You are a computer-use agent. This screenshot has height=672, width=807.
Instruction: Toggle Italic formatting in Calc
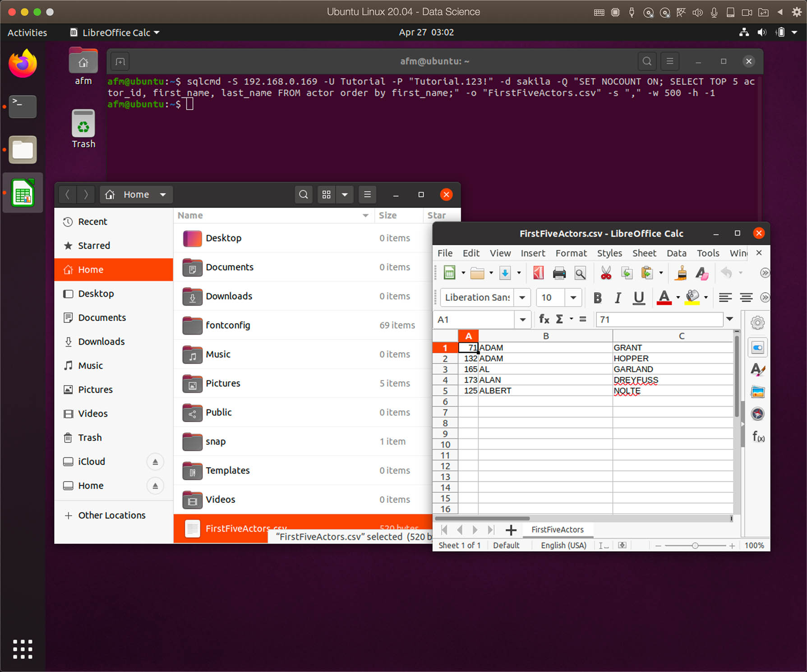tap(618, 298)
